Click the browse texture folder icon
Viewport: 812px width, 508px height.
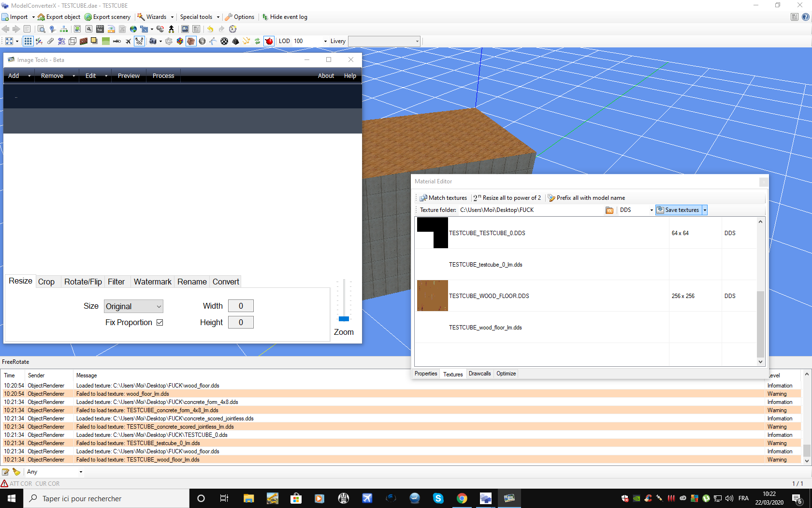tap(609, 210)
